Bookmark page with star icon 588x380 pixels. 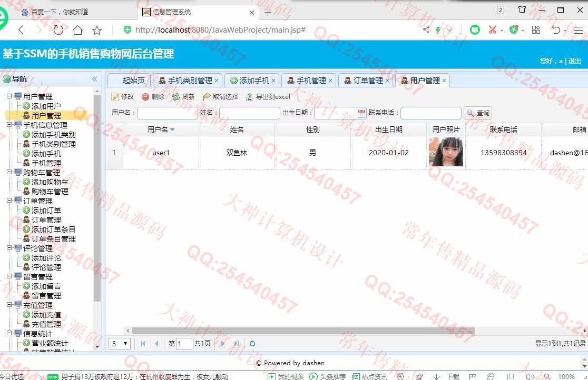pyautogui.click(x=97, y=31)
